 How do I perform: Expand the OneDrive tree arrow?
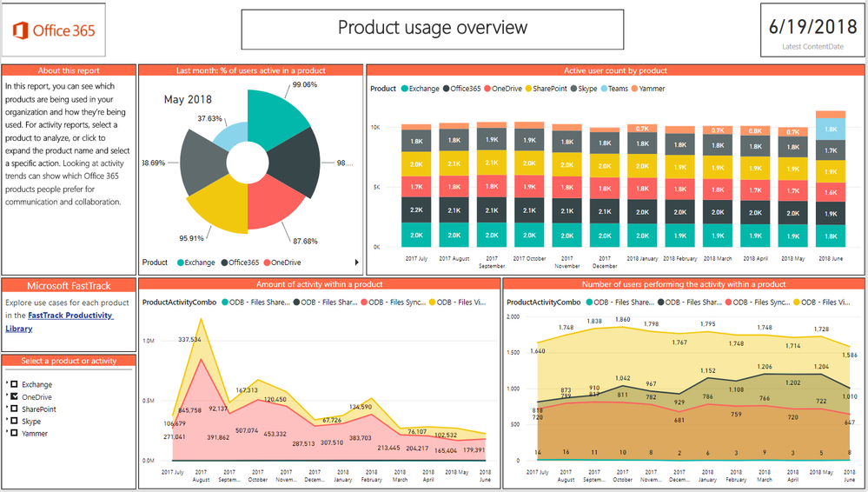(7, 395)
